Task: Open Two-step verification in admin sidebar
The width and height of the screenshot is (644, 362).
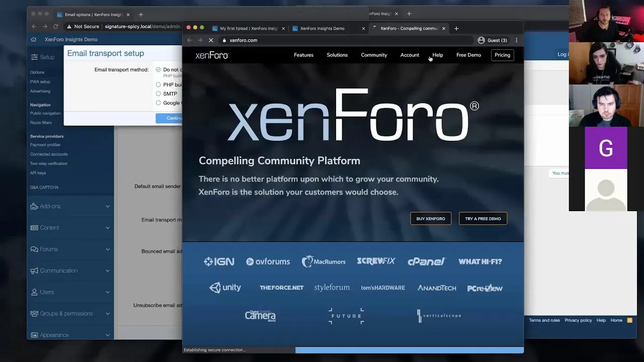Action: tap(48, 163)
